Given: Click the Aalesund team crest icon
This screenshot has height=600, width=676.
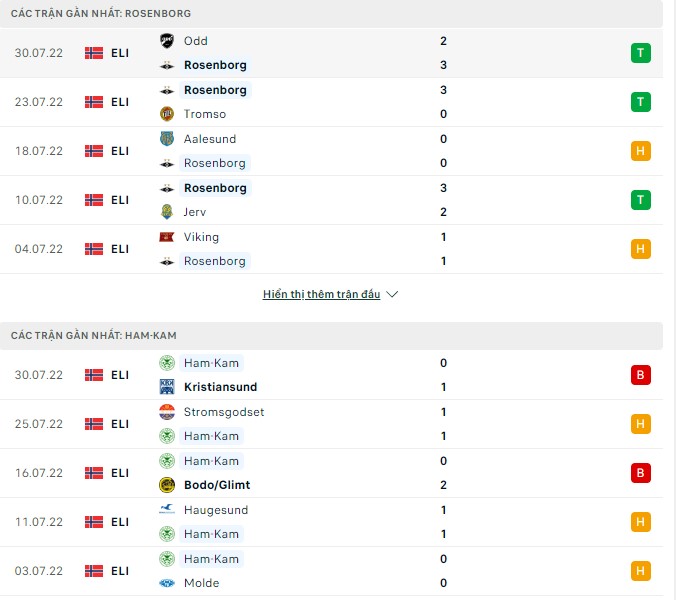Looking at the screenshot, I should tap(167, 139).
